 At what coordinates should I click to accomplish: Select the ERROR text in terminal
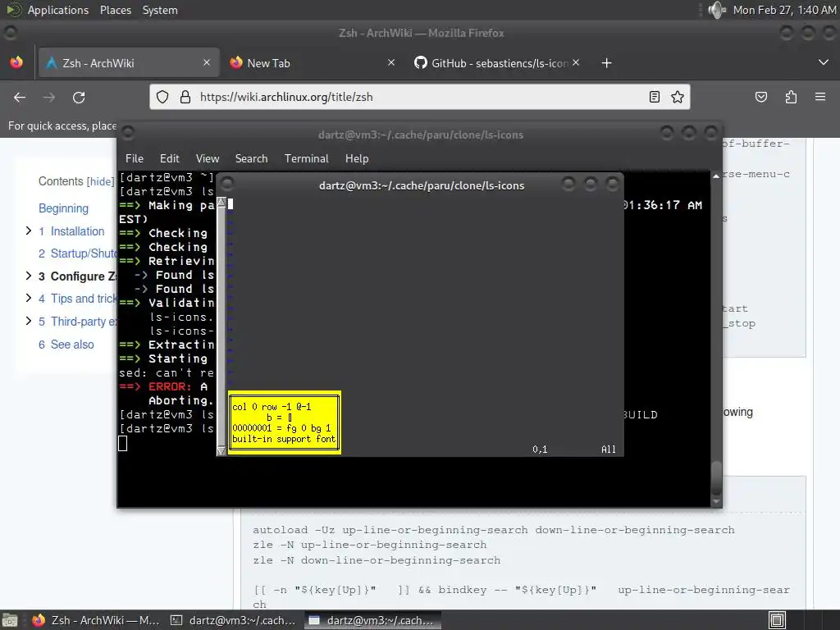click(169, 387)
